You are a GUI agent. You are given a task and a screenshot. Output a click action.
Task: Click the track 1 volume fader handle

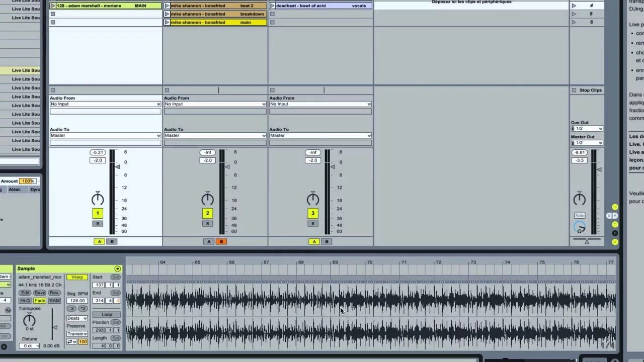[118, 166]
